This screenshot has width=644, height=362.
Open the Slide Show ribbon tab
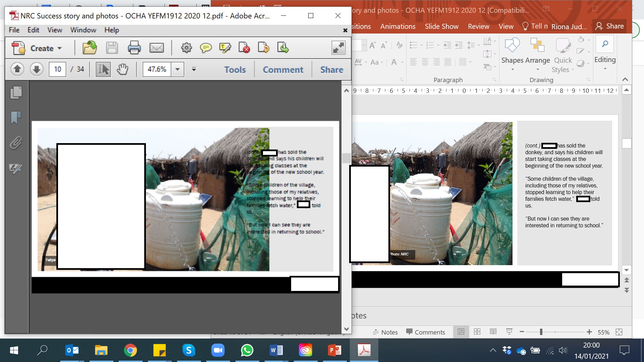(x=441, y=26)
